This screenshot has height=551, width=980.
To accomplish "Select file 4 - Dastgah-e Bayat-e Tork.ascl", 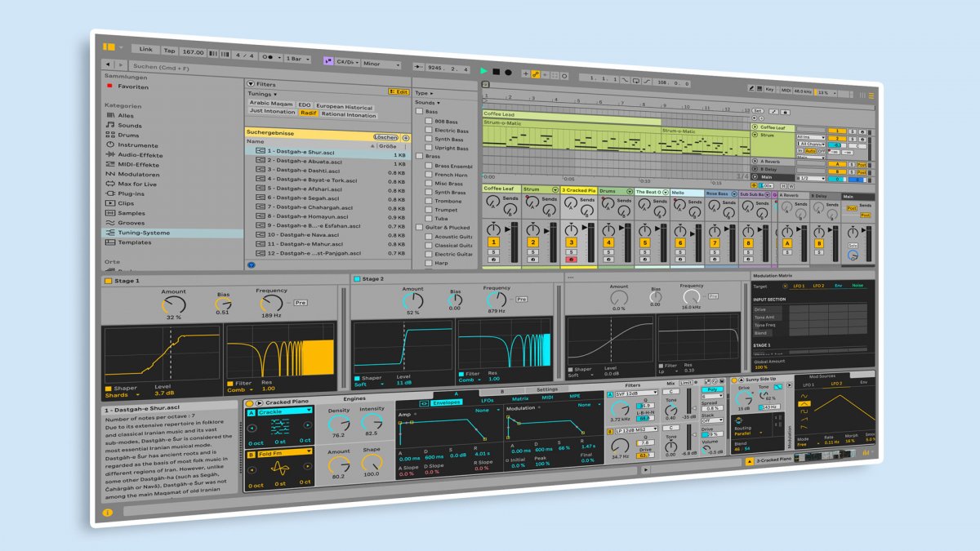I will (311, 180).
